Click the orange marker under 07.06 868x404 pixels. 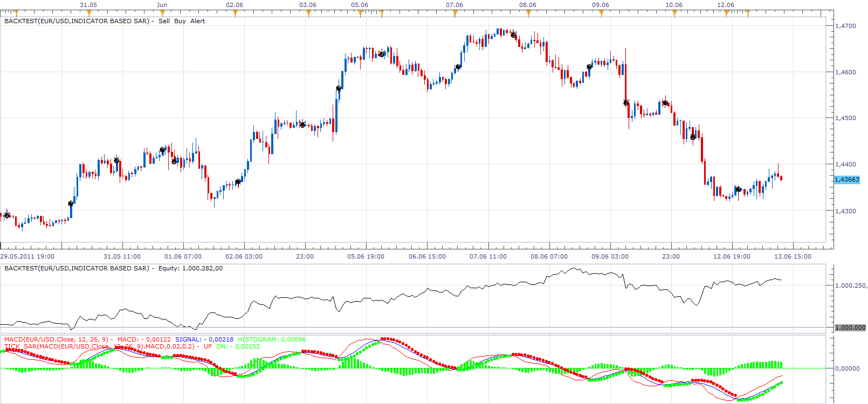(455, 13)
